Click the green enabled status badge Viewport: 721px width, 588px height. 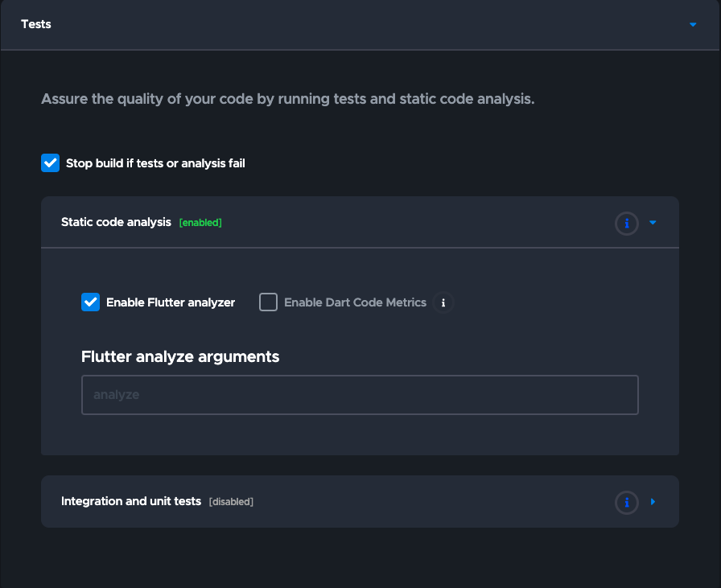click(200, 223)
